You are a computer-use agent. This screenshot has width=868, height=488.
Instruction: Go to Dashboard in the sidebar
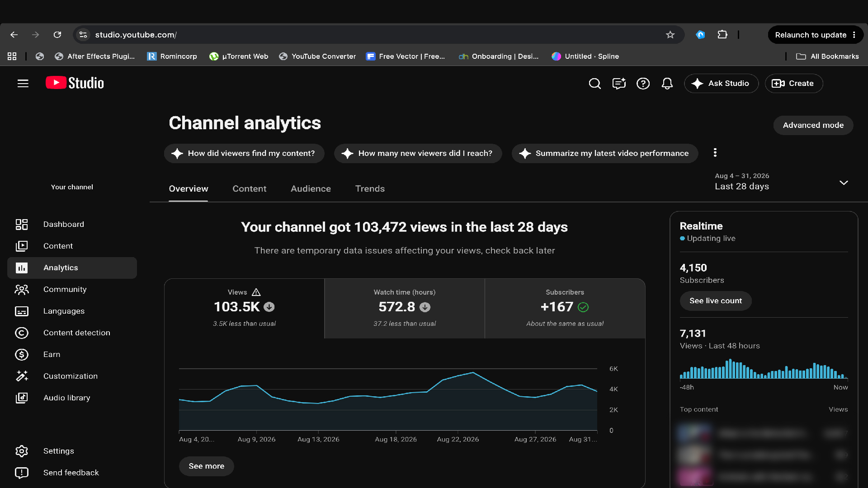(x=72, y=224)
